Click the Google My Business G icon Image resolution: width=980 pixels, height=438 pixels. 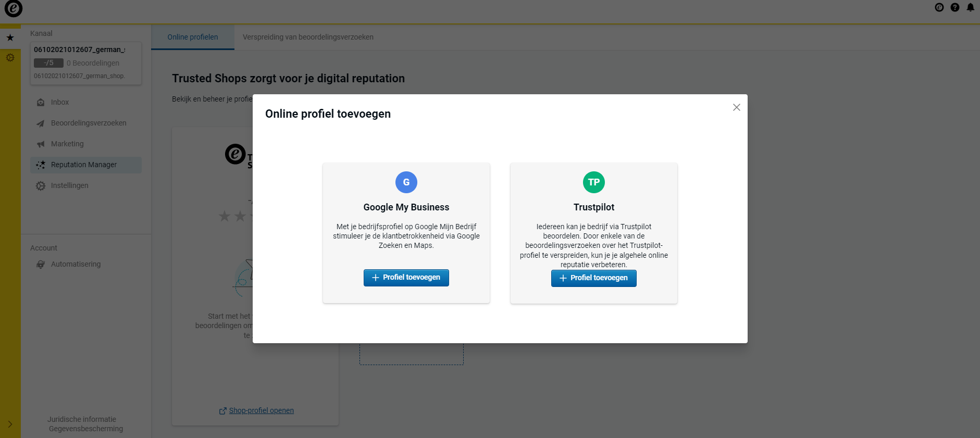tap(406, 182)
